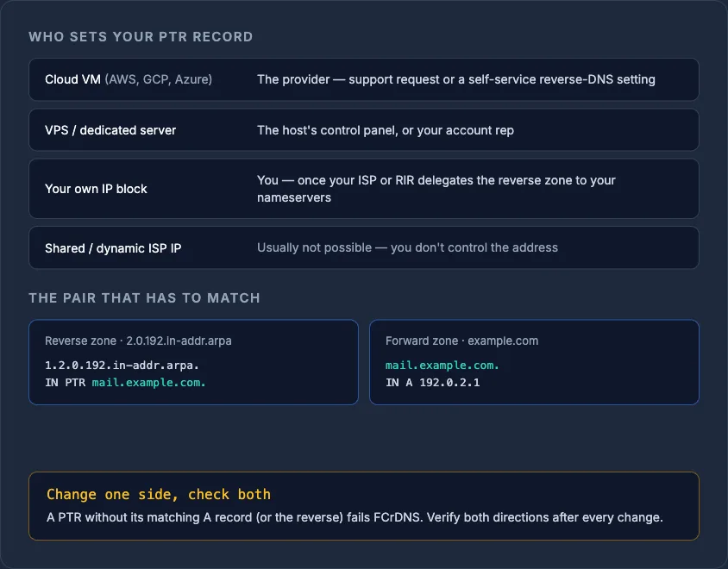
Task: Click the '(AWS, GCP, Azure)' text
Action: [159, 79]
